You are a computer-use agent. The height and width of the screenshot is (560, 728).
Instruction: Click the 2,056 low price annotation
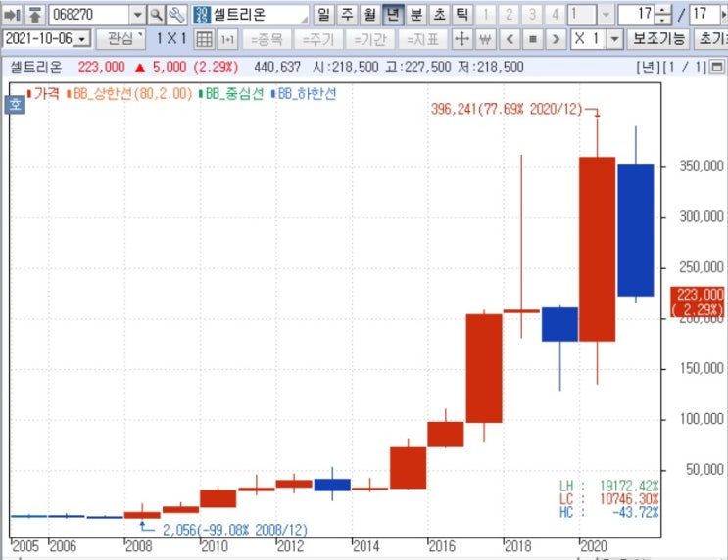pos(235,530)
